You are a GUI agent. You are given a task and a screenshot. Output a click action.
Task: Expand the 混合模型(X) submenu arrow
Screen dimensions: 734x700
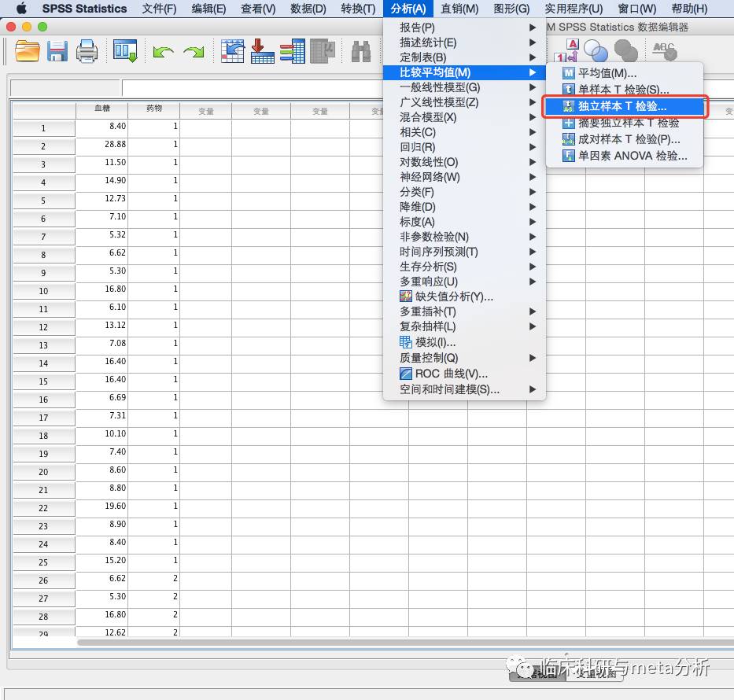[x=533, y=117]
